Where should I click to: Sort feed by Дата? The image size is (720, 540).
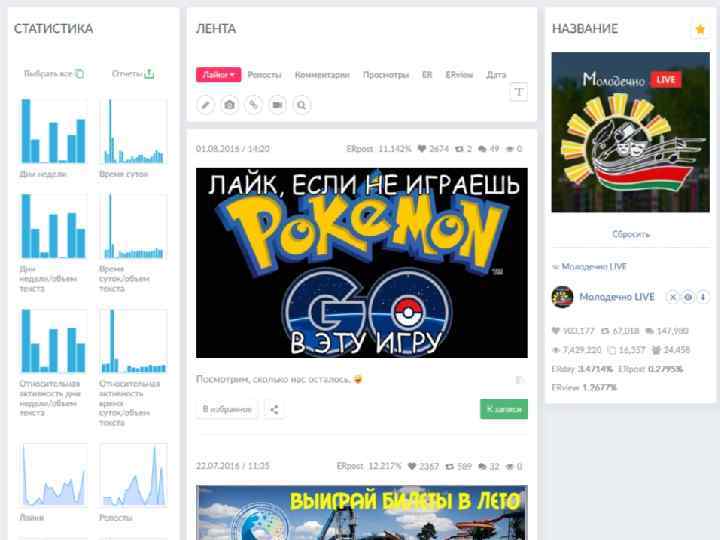496,75
